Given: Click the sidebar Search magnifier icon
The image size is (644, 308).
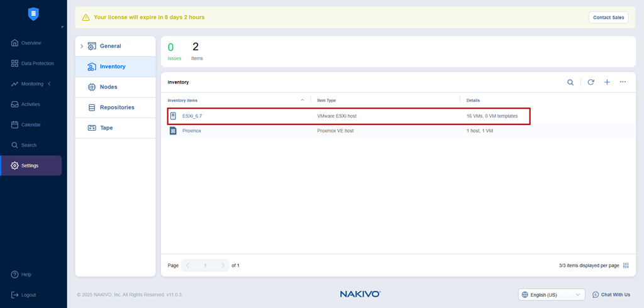Looking at the screenshot, I should click(x=15, y=145).
